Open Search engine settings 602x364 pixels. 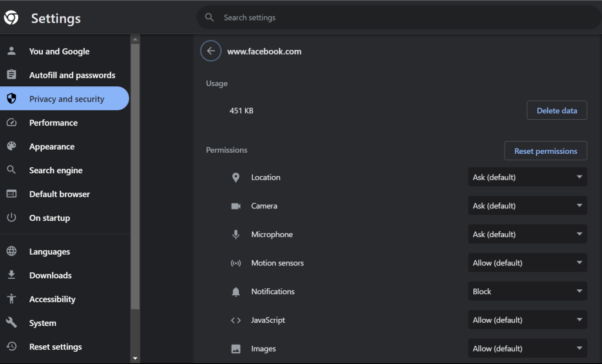(65, 170)
